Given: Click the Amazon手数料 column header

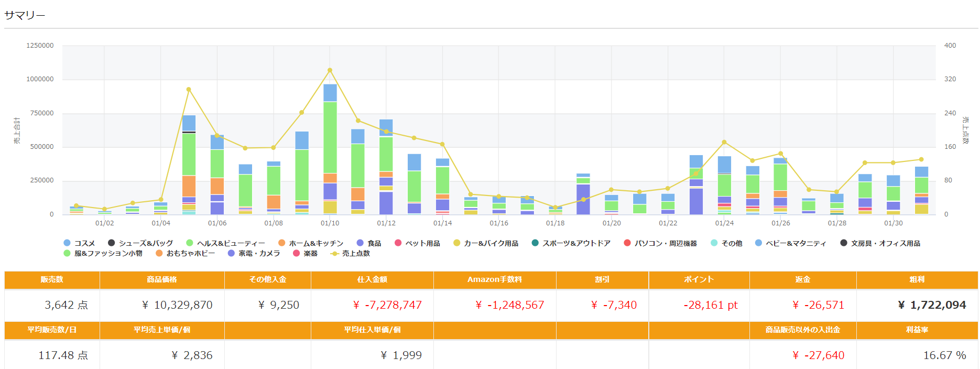Looking at the screenshot, I should 494,279.
